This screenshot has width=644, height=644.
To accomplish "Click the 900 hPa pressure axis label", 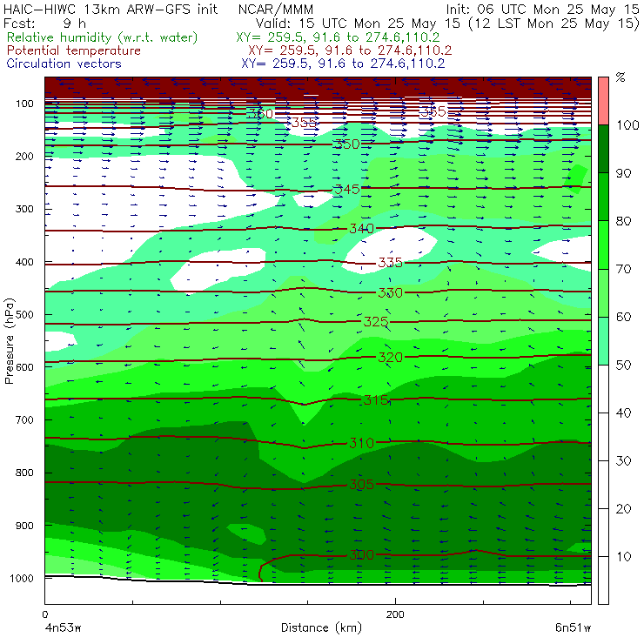I will (x=24, y=526).
